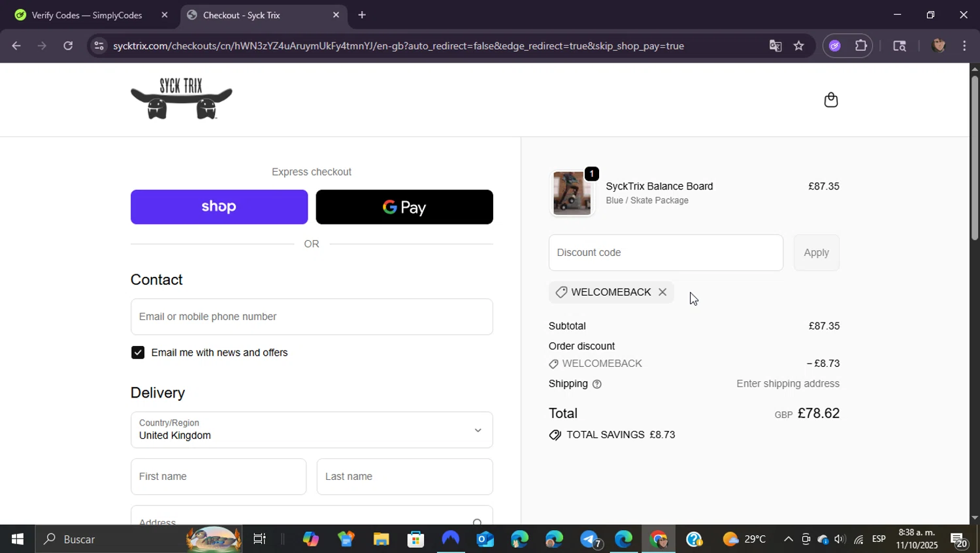Viewport: 980px width, 553px height.
Task: Click the translate page icon
Action: click(776, 46)
